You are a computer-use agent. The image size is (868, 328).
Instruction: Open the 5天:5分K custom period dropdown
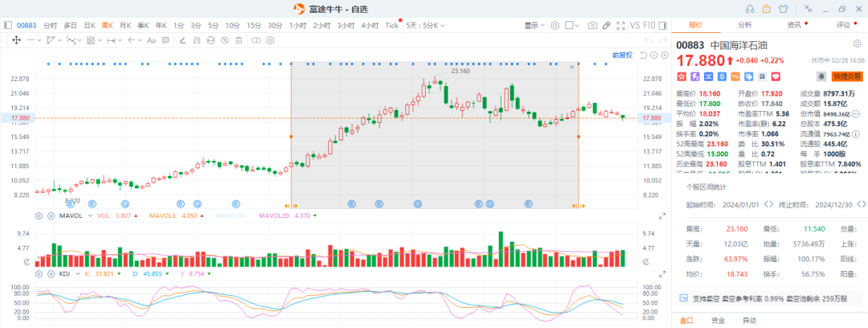(x=424, y=25)
